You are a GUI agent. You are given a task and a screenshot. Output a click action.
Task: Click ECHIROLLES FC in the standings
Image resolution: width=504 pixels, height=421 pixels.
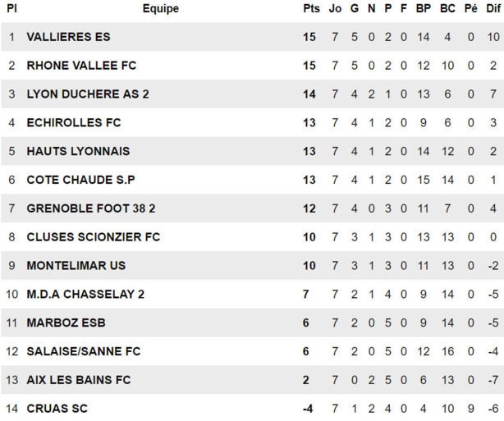point(74,123)
